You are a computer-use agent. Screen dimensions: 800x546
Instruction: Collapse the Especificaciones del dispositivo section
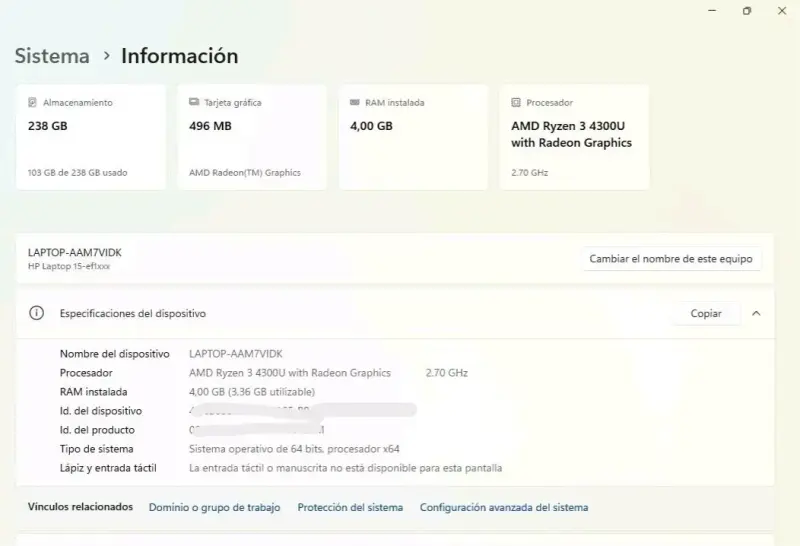[756, 313]
